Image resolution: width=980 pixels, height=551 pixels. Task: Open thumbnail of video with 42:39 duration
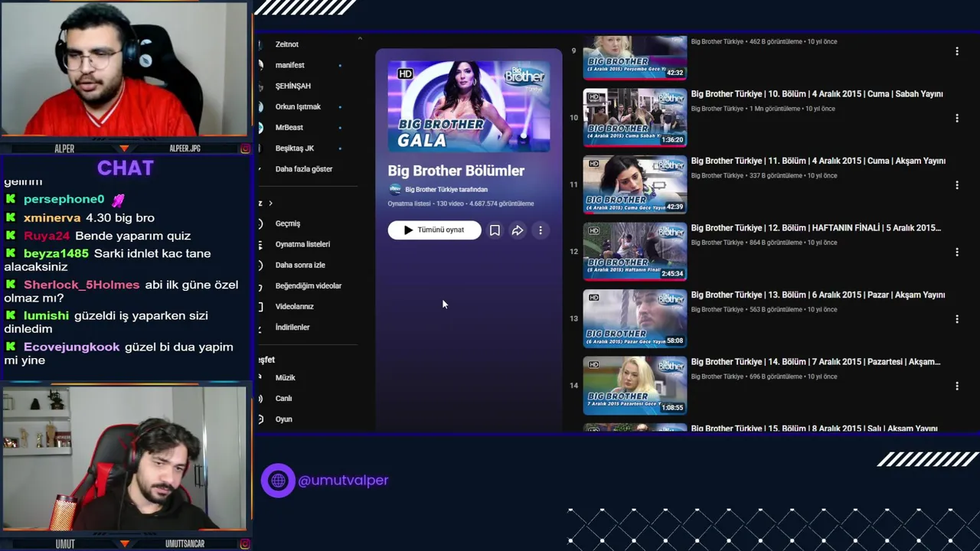635,184
